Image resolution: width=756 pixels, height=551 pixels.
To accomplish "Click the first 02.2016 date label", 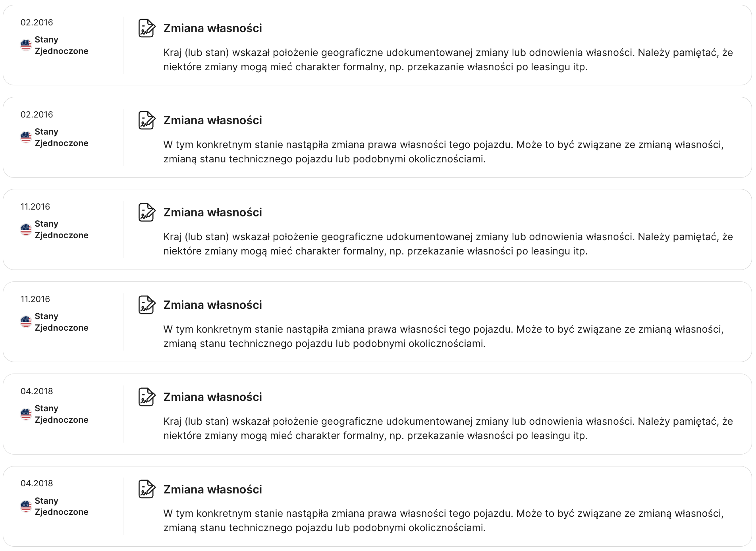I will coord(37,22).
